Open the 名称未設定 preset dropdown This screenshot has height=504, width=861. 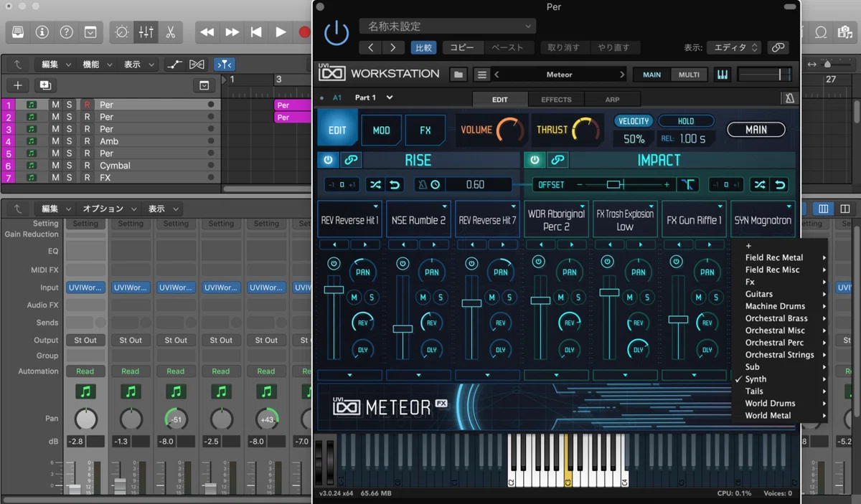tap(448, 27)
